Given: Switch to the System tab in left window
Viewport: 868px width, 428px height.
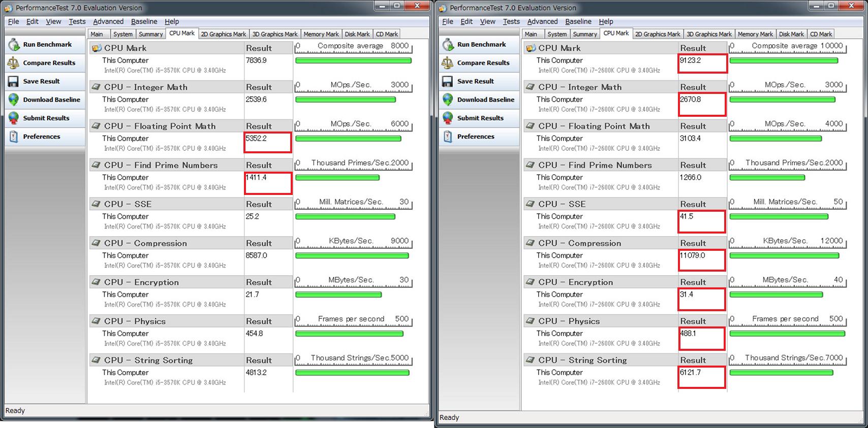Looking at the screenshot, I should [123, 34].
